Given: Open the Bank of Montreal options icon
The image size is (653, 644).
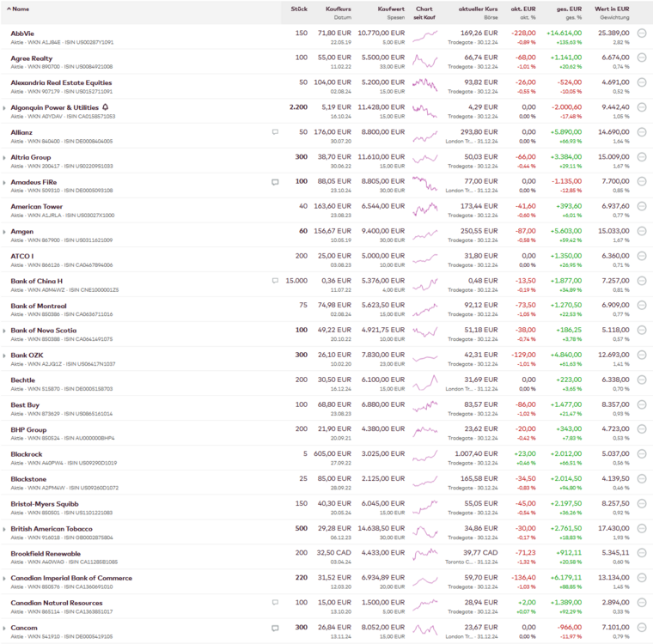Looking at the screenshot, I should click(642, 305).
